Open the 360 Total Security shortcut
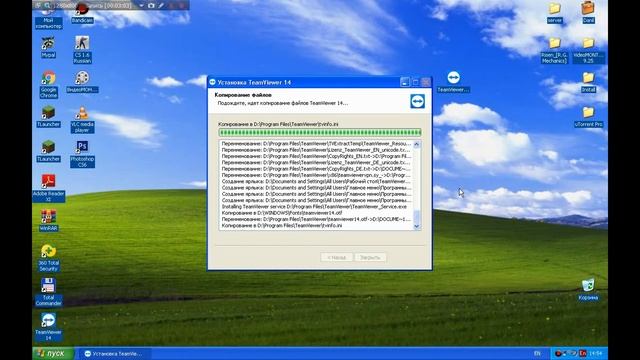The image size is (640, 360). pyautogui.click(x=48, y=258)
